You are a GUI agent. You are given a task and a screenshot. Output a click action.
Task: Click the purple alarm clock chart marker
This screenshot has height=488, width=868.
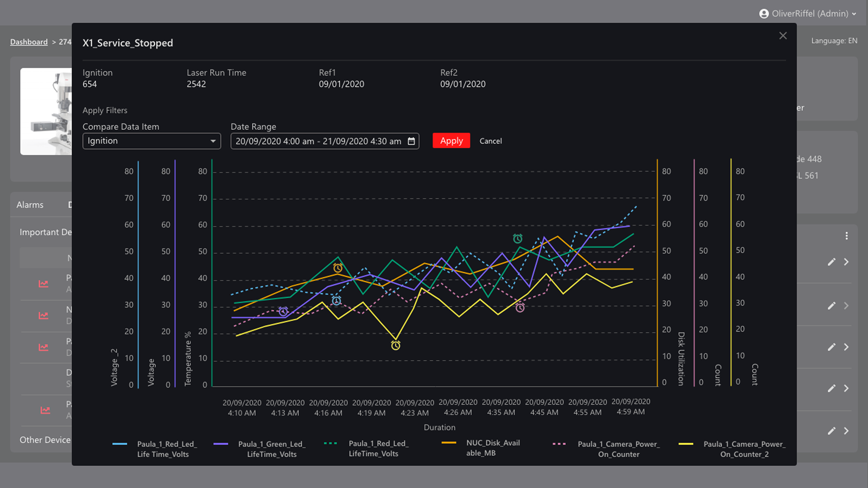coord(283,311)
